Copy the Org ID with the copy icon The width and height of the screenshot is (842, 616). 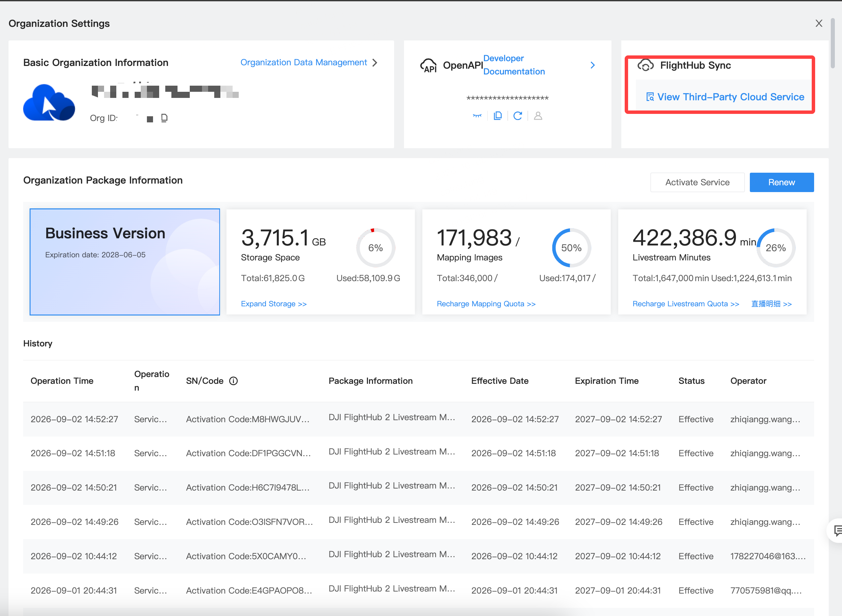[164, 118]
